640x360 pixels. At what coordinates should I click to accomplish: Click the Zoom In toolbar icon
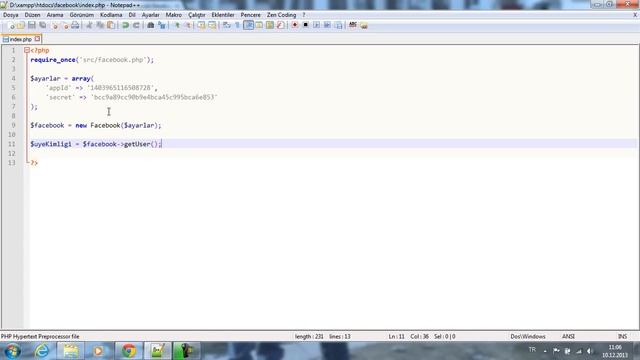click(177, 25)
